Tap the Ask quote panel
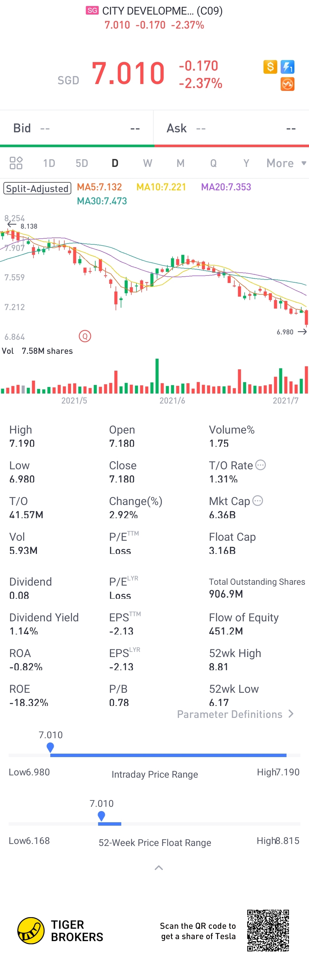Screen dimensions: 309x980 coord(231,128)
